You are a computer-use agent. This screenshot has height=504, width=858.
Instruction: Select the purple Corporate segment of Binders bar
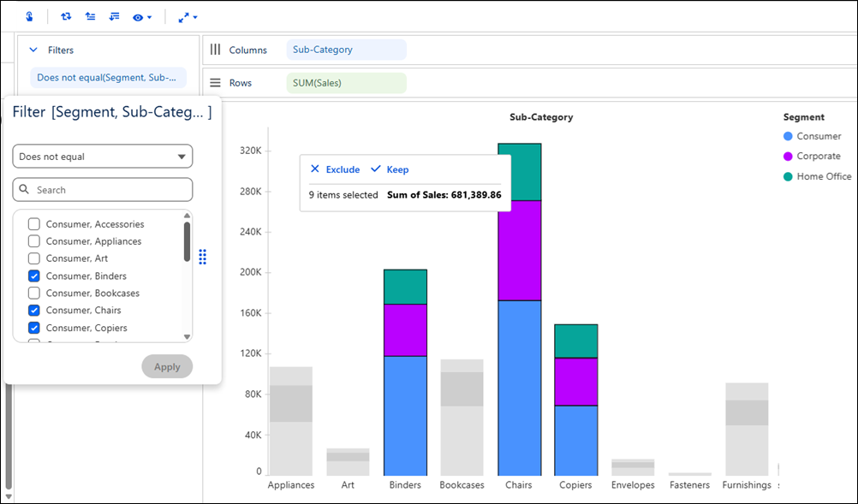pyautogui.click(x=406, y=330)
